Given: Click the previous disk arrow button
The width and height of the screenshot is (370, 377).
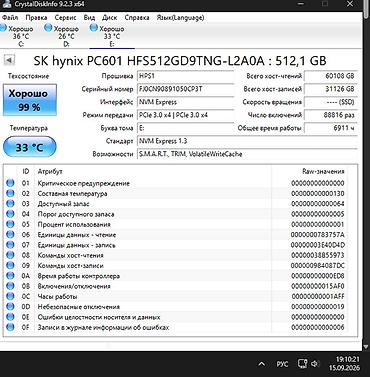Looking at the screenshot, I should [x=9, y=60].
